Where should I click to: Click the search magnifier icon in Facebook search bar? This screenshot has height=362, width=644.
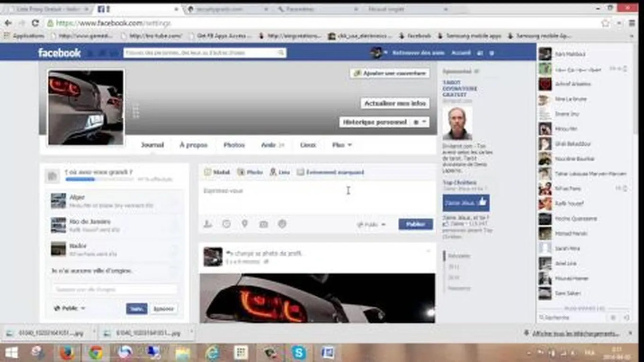click(x=281, y=53)
